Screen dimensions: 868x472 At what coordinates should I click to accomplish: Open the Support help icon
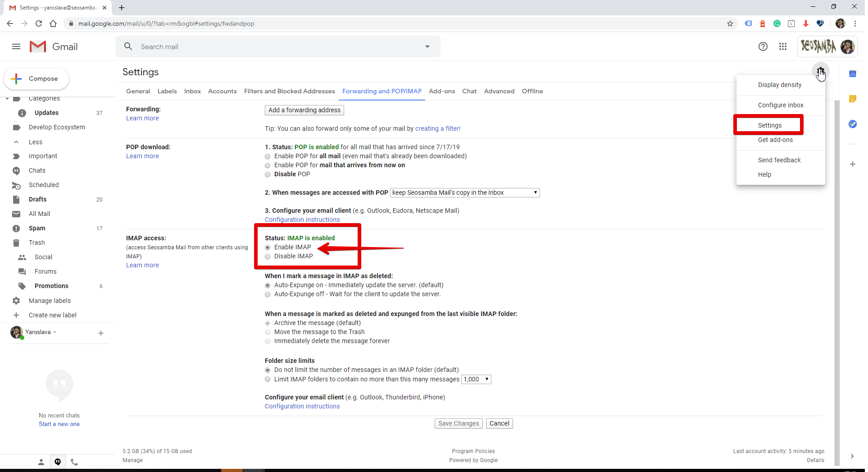[x=763, y=46]
